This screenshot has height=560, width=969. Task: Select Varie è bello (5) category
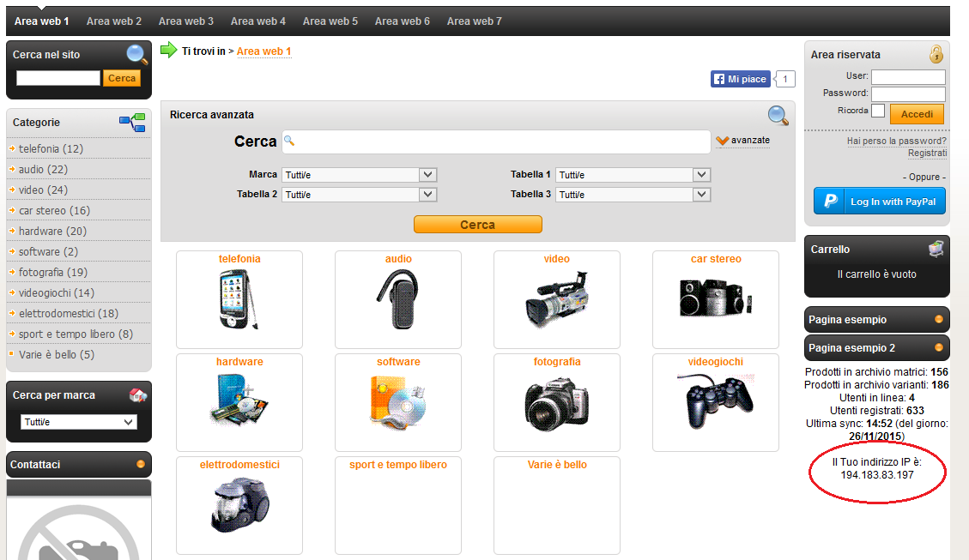57,354
